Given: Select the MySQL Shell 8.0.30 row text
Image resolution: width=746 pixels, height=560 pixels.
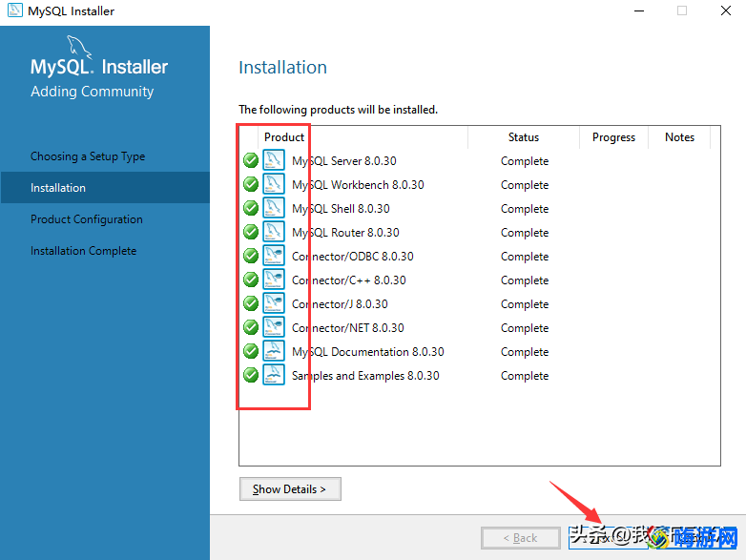Looking at the screenshot, I should [341, 208].
